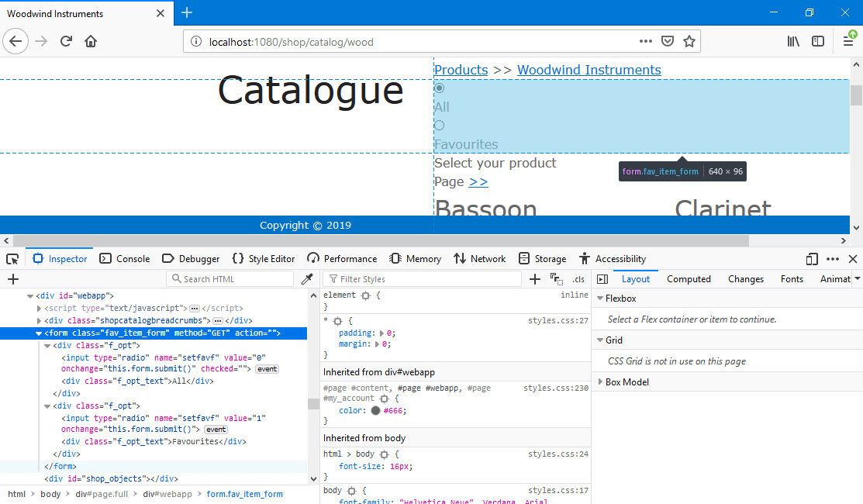Open the Library menu
The image size is (863, 504).
[793, 41]
